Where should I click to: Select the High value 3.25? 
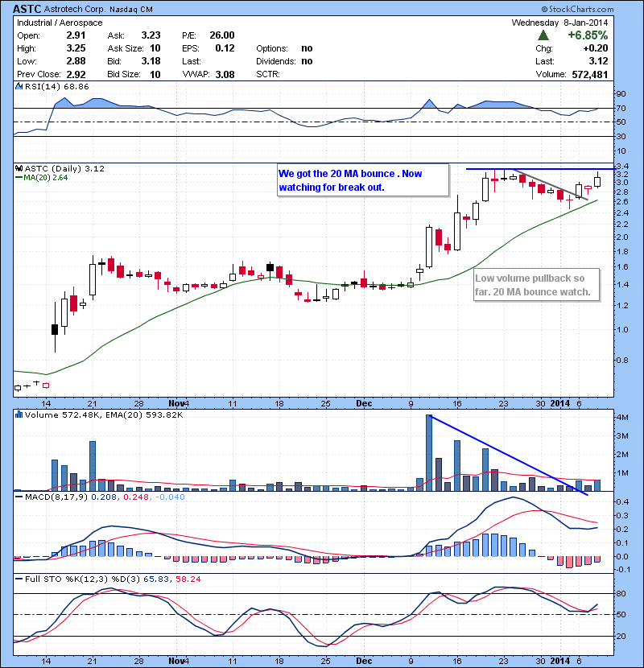[x=76, y=48]
